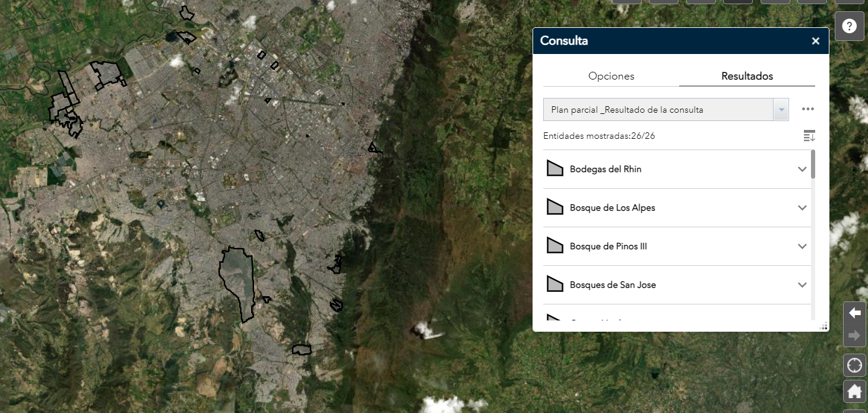Close the Consulta panel
The width and height of the screenshot is (868, 413).
(815, 41)
